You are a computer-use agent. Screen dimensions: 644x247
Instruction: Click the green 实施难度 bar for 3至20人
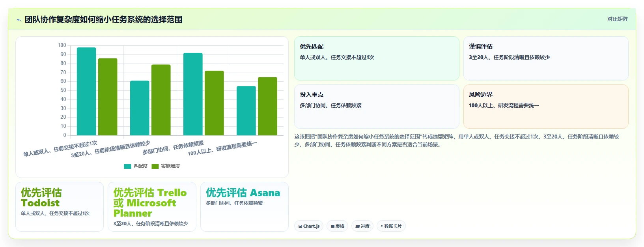(161, 100)
